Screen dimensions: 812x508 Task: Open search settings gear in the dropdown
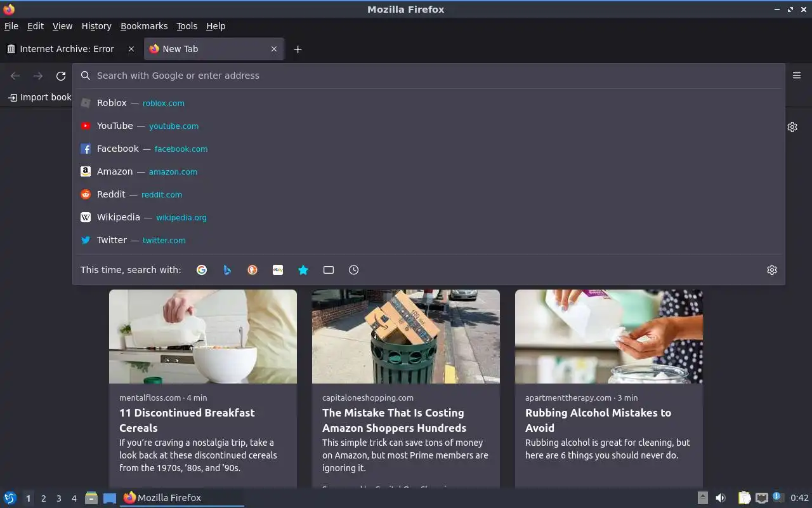pyautogui.click(x=772, y=270)
